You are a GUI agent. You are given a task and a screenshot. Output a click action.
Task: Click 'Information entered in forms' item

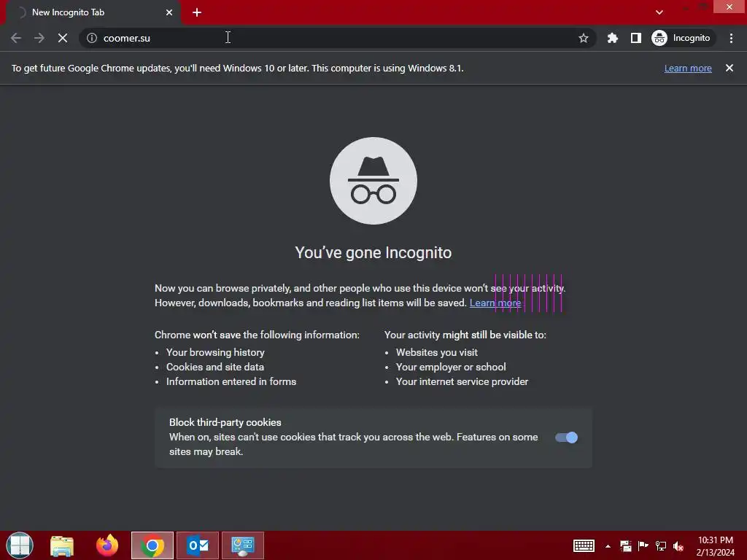(x=231, y=381)
